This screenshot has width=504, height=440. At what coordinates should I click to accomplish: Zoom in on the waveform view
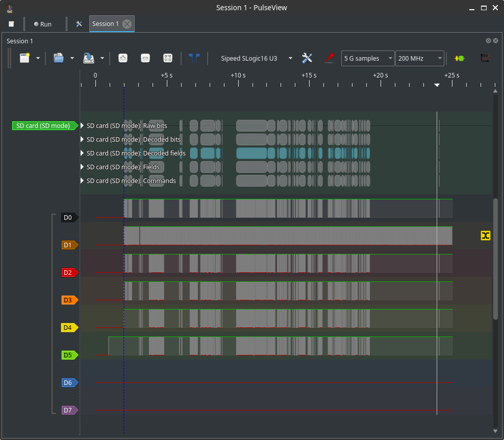tap(123, 58)
